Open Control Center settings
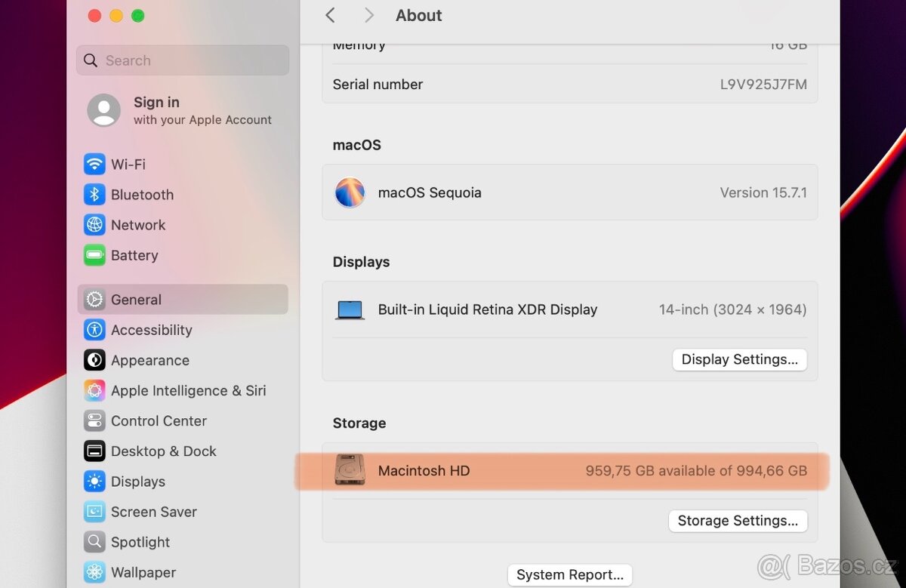906x588 pixels. [x=159, y=420]
